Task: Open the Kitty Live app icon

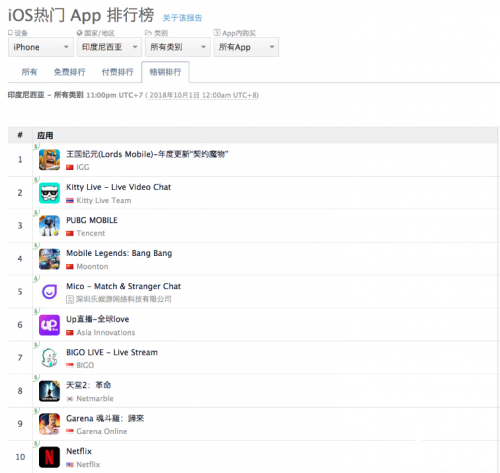Action: coord(49,193)
